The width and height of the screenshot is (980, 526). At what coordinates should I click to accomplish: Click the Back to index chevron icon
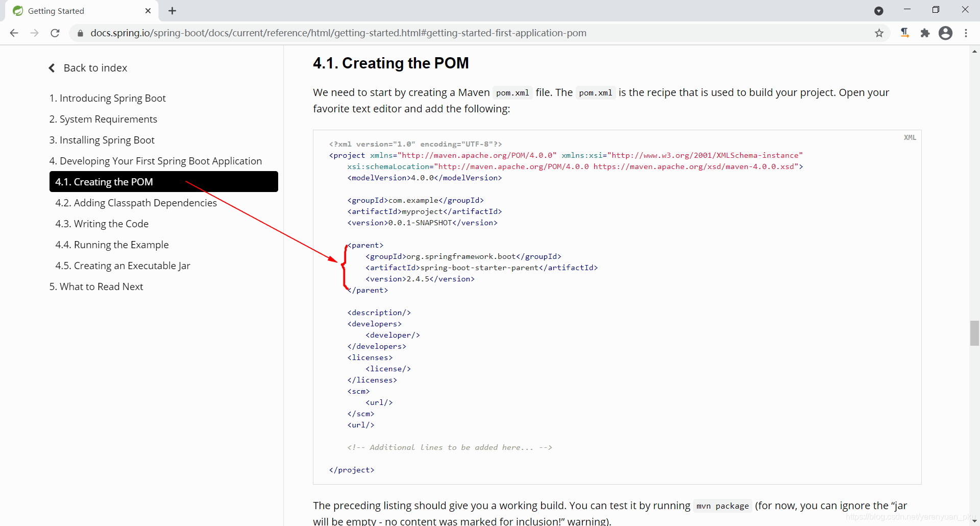click(x=52, y=68)
